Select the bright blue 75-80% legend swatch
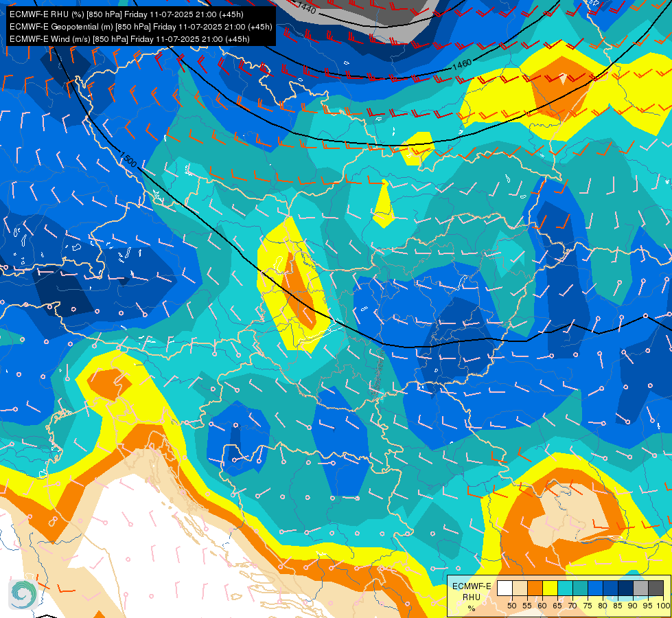This screenshot has height=618, width=672. 595,588
